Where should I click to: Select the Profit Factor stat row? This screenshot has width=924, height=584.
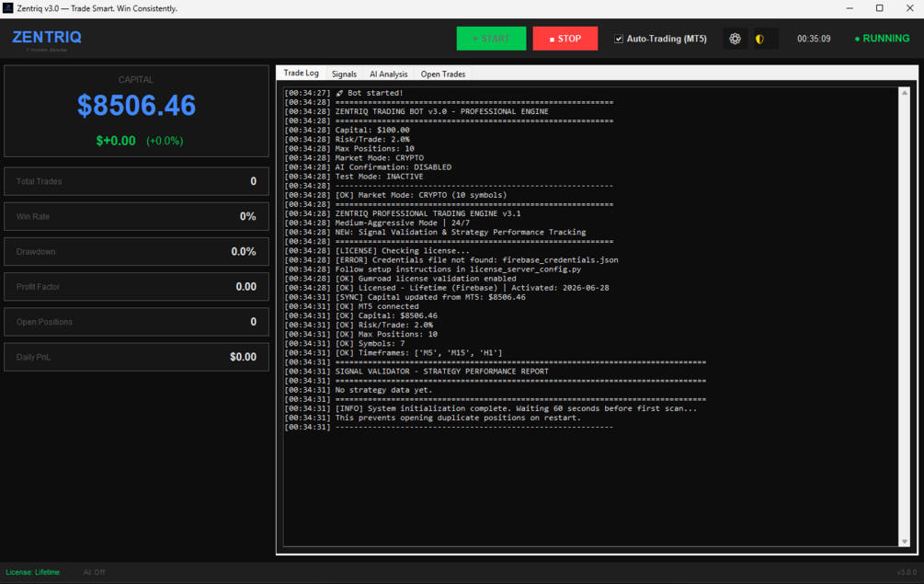[136, 286]
